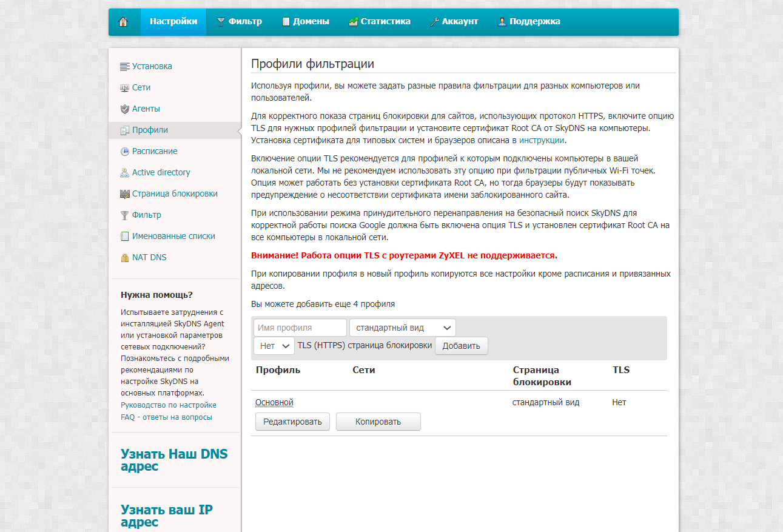This screenshot has width=783, height=532.
Task: Click the TLS column header
Action: [x=621, y=370]
